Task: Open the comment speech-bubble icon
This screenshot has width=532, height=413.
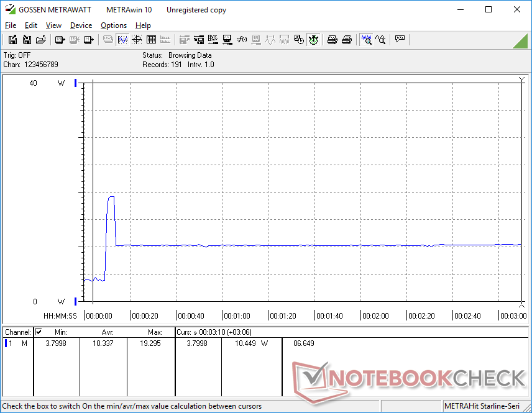Action: tap(400, 39)
